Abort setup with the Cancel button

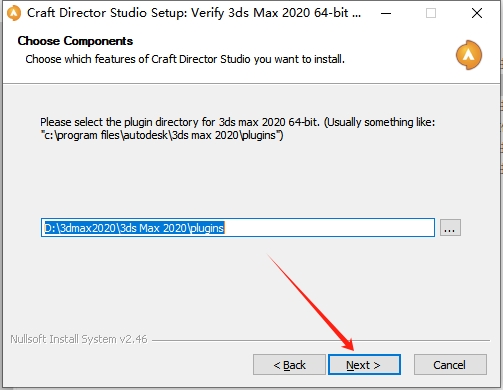pos(450,365)
